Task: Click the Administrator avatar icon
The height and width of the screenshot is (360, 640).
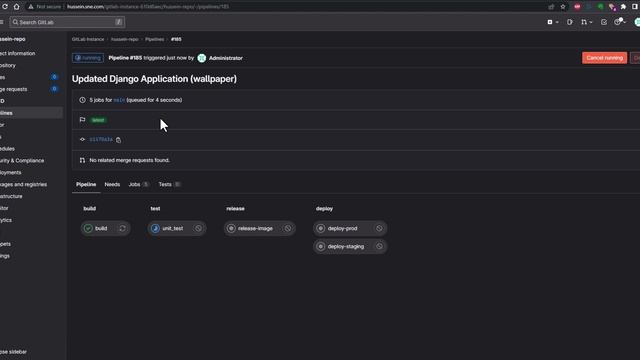Action: (202, 58)
